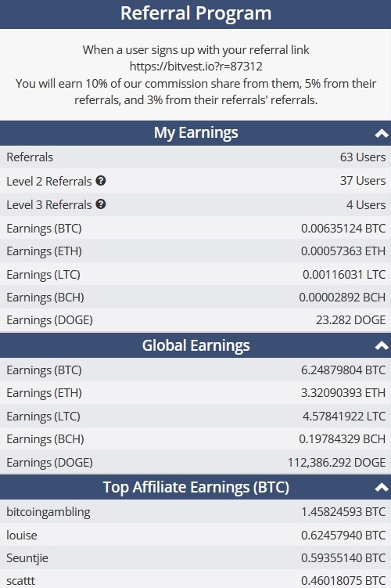This screenshot has height=588, width=391.
Task: Open help icon for Level 2 Referrals
Action: point(101,181)
